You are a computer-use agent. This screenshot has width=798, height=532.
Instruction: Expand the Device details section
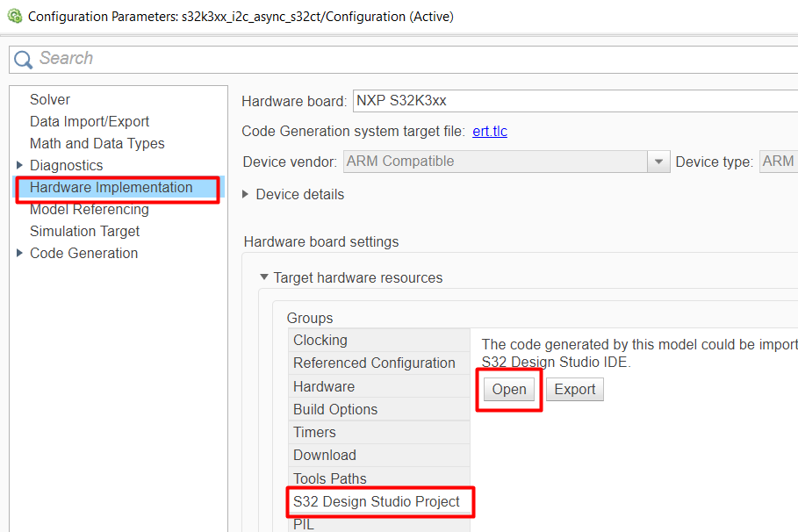point(246,195)
